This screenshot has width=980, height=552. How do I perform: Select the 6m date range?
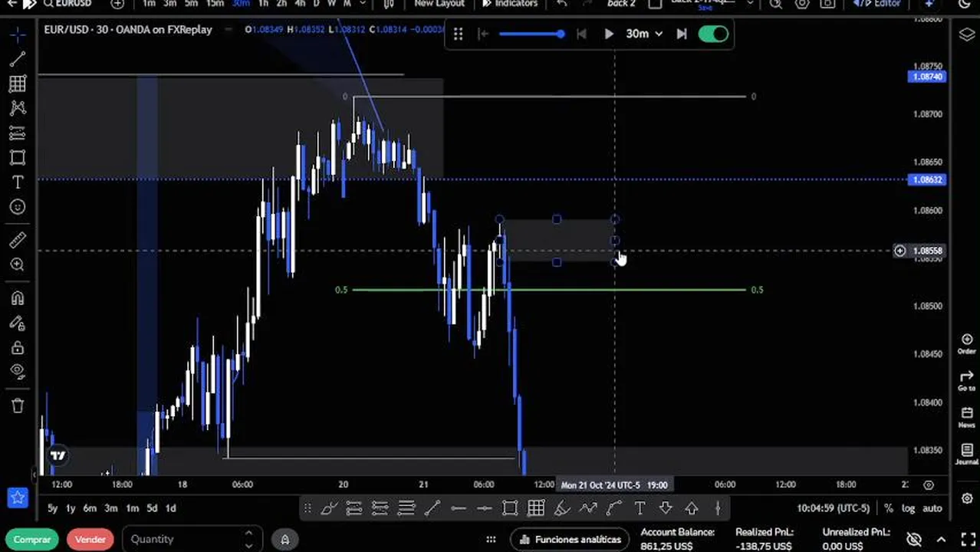pos(90,508)
